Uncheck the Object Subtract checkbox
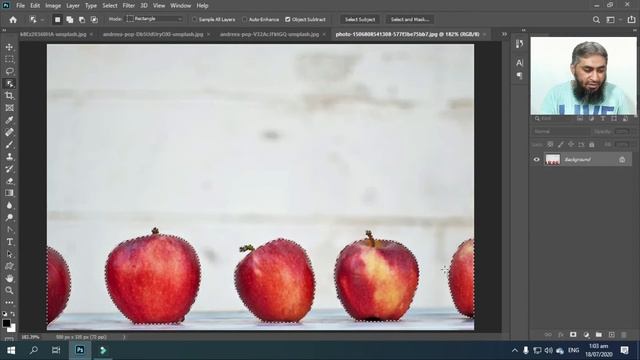This screenshot has width=640, height=360. [288, 20]
